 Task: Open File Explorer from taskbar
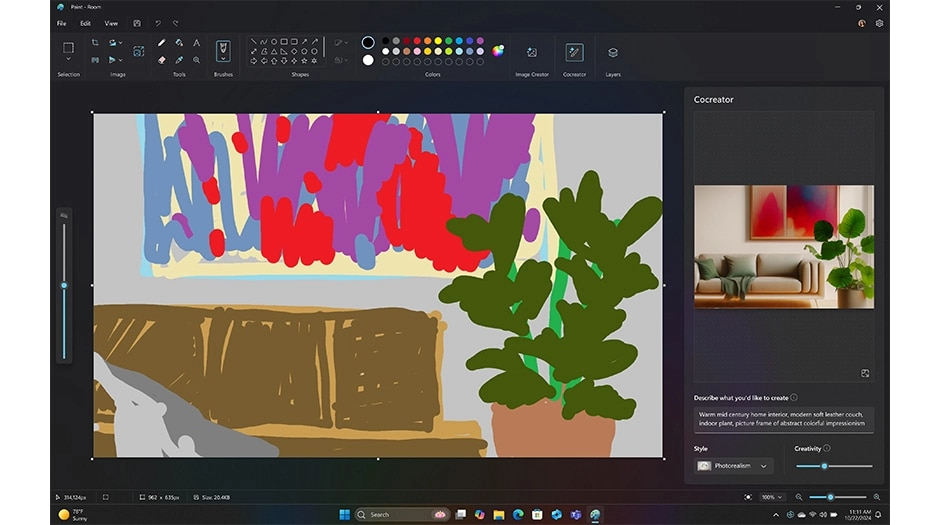point(499,514)
